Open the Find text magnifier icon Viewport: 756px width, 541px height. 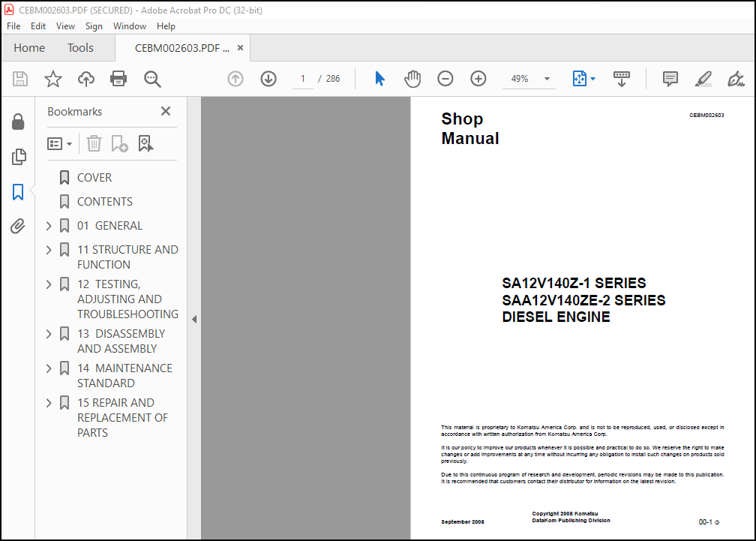[x=152, y=79]
